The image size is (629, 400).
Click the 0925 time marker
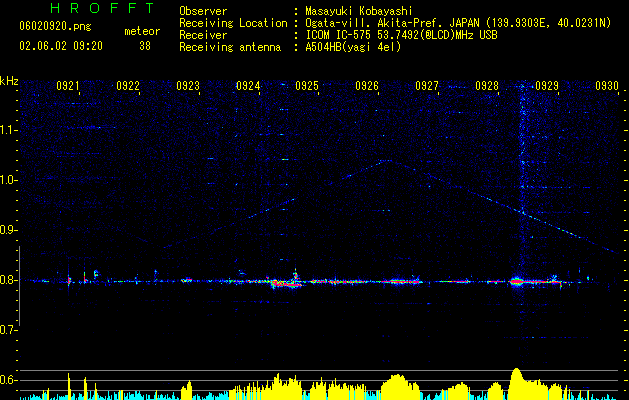click(x=307, y=86)
